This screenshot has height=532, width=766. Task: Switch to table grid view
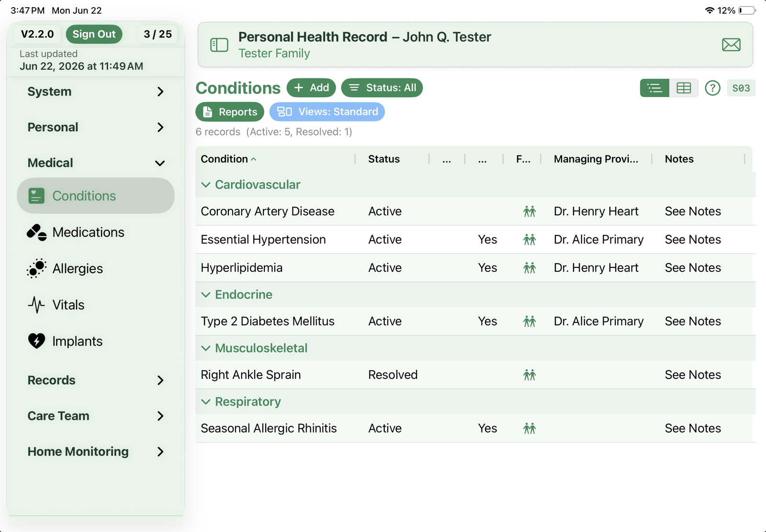684,88
